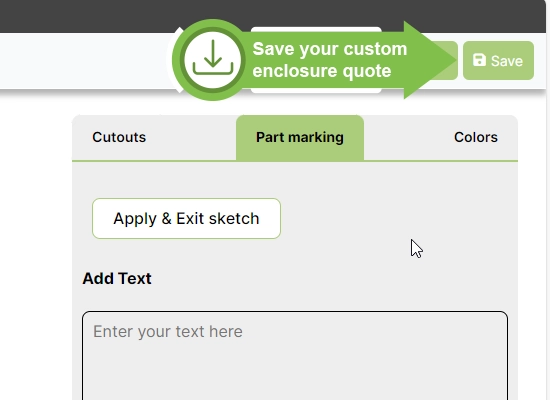Click the pale green button behind arrow tip
Screen dimensions: 550x400
(x=452, y=60)
